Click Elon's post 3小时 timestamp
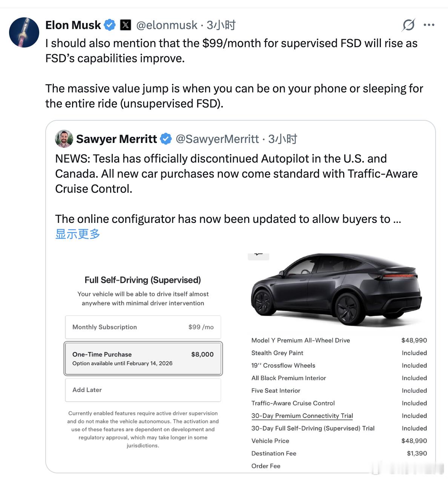Viewport: 448px width, 479px height. (221, 25)
